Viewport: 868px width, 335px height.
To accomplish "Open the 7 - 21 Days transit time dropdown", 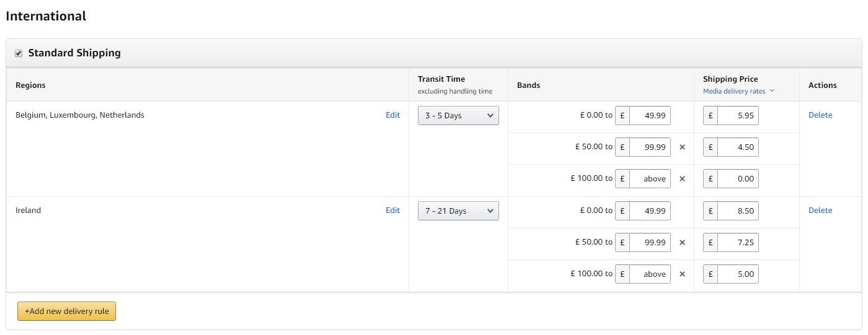I will (458, 211).
